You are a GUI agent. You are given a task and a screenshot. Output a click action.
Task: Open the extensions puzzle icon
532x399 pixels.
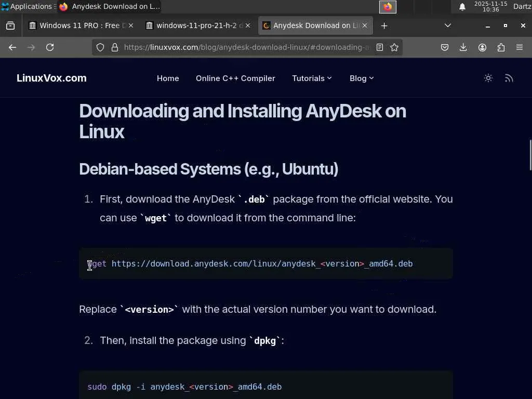[501, 47]
